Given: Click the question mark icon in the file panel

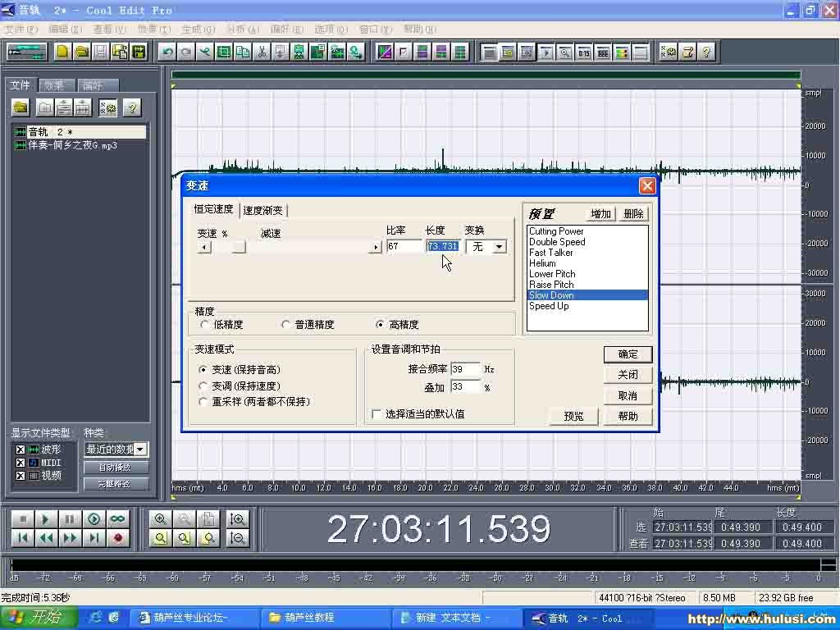Looking at the screenshot, I should 132,107.
